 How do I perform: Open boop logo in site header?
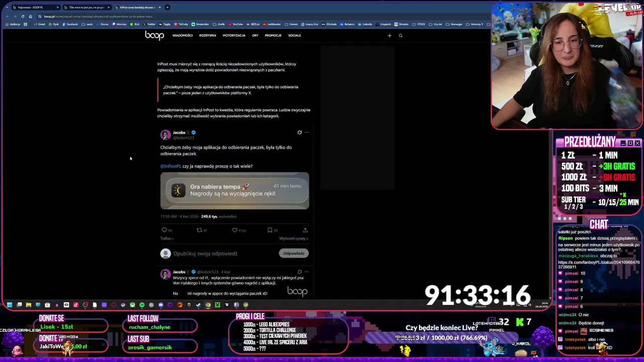[154, 35]
